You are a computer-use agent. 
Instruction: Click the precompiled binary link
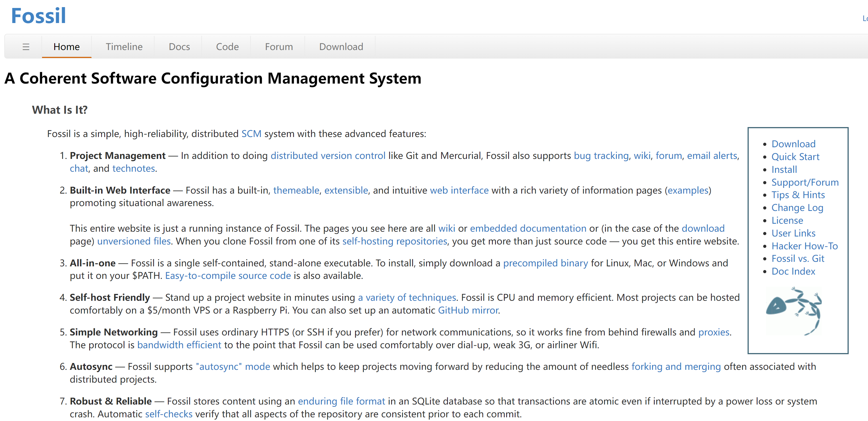(545, 263)
